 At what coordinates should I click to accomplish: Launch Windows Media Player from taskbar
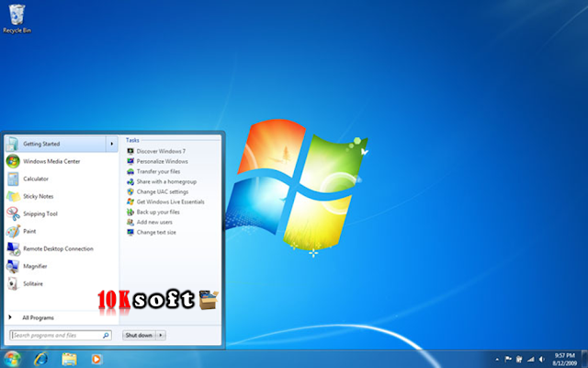(96, 360)
